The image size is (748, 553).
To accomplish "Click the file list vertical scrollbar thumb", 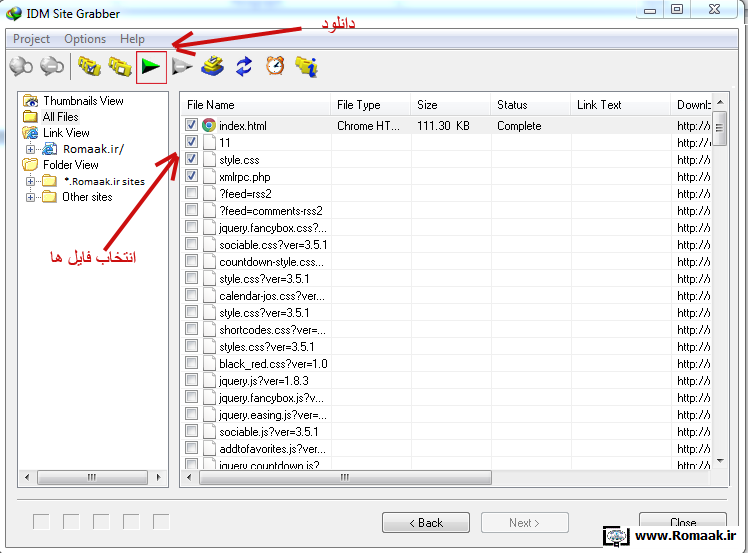I will (719, 128).
